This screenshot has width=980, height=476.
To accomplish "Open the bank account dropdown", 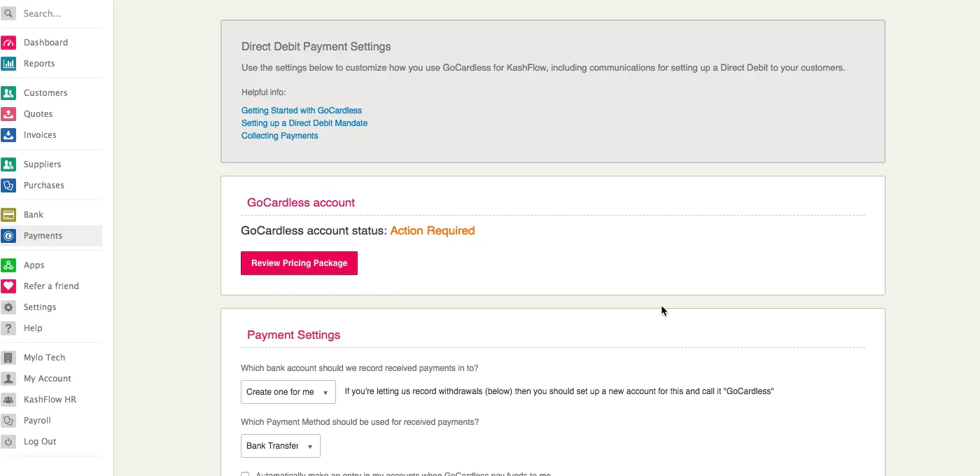I will tap(288, 392).
